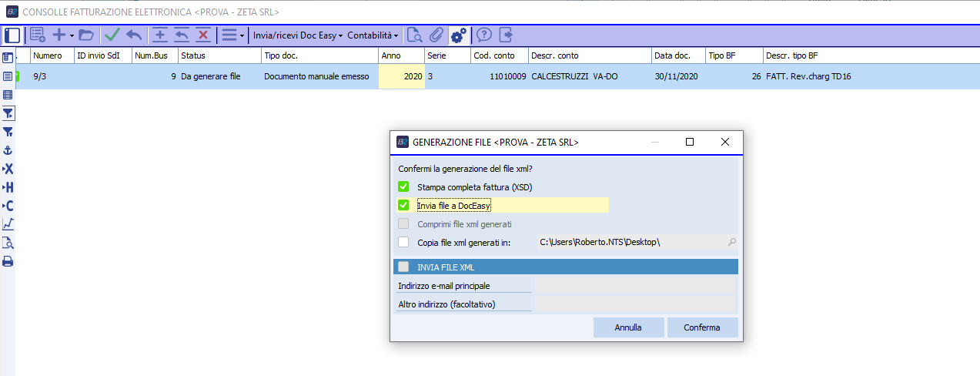Click the exit door icon
This screenshot has height=376, width=980.
pos(506,35)
